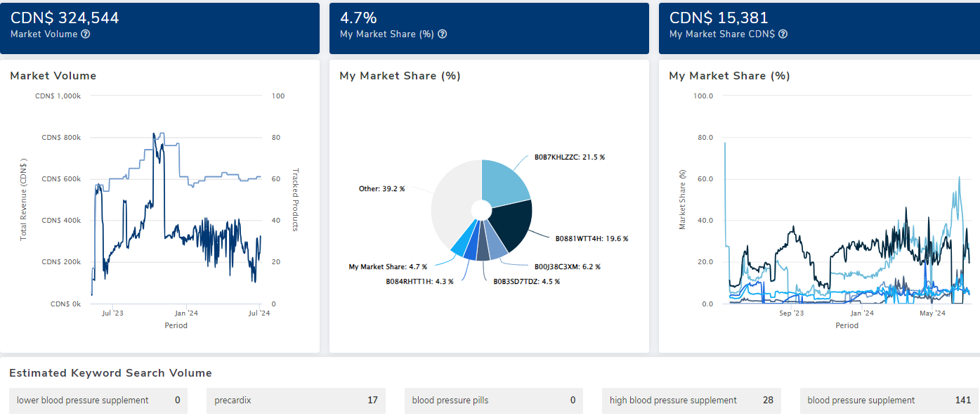Select the blood pressure pills keyword tile
Image resolution: width=980 pixels, height=416 pixels.
coord(495,401)
